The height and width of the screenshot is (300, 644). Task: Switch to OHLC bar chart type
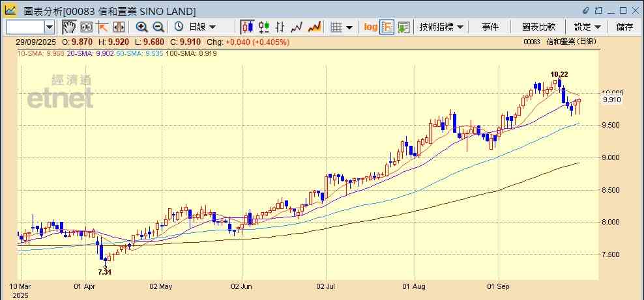pyautogui.click(x=280, y=27)
